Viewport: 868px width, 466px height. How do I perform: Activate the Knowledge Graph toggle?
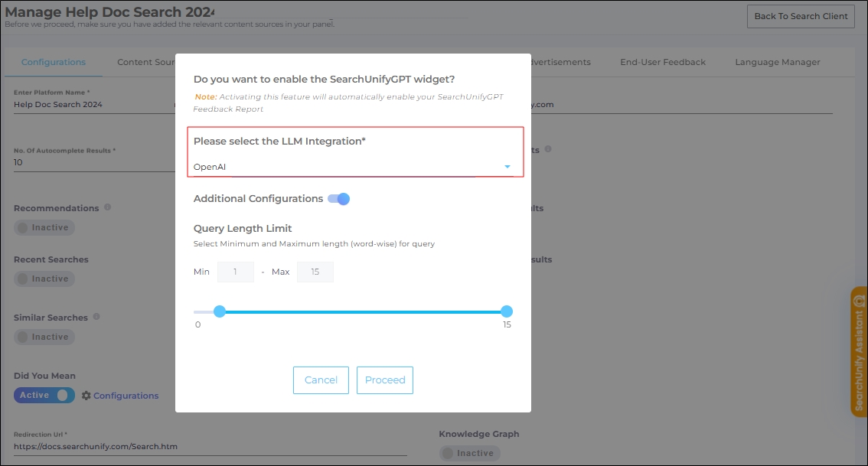point(469,453)
